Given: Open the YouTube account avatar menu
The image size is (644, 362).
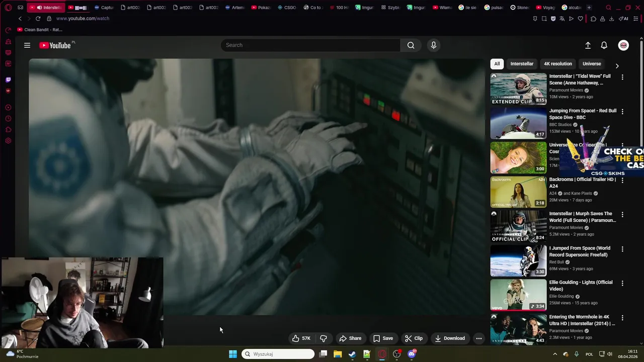Looking at the screenshot, I should pos(623,45).
